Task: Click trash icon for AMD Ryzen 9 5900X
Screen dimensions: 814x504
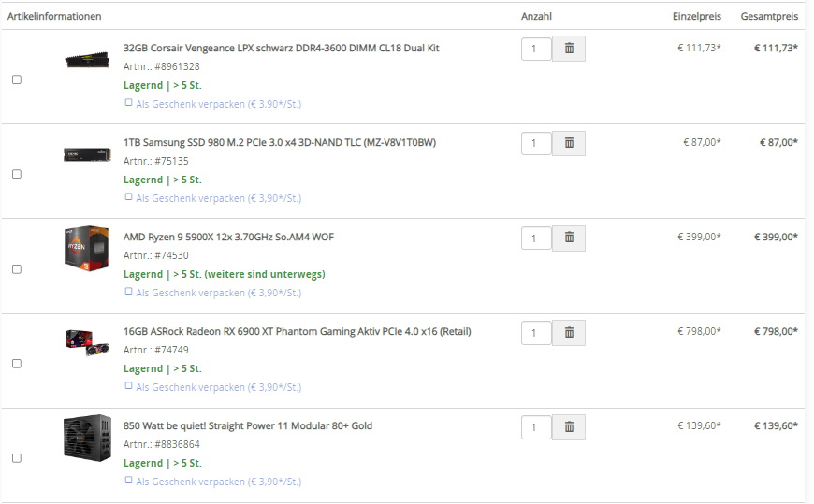Action: tap(569, 238)
